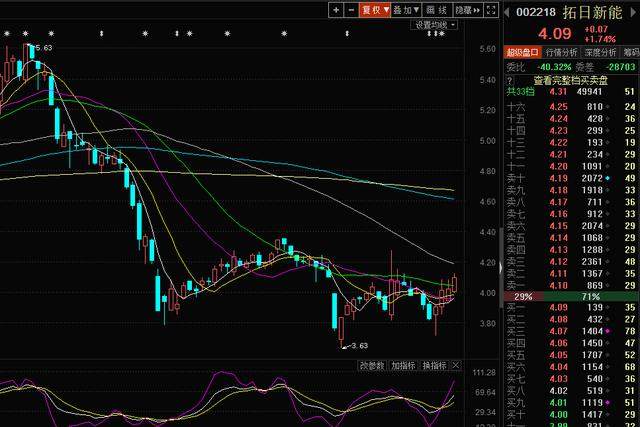This screenshot has height=427, width=640.
Task: Click the 共33档 label
Action: [520, 92]
